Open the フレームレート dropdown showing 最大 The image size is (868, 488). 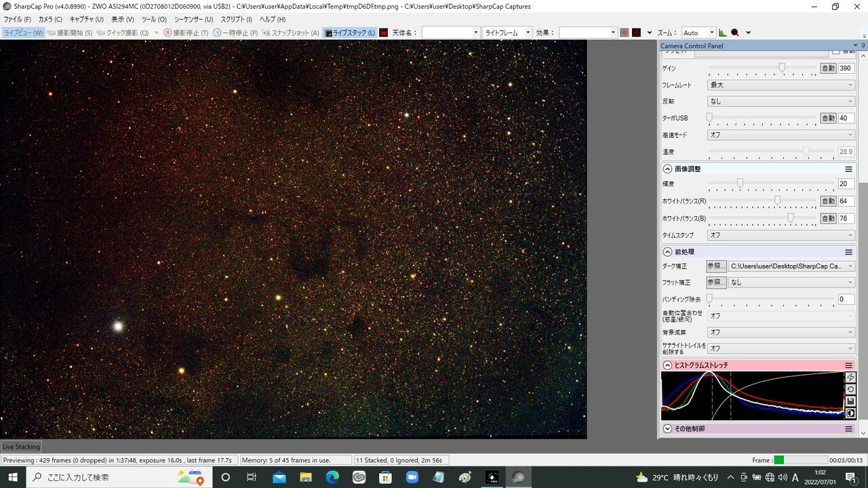coord(781,85)
